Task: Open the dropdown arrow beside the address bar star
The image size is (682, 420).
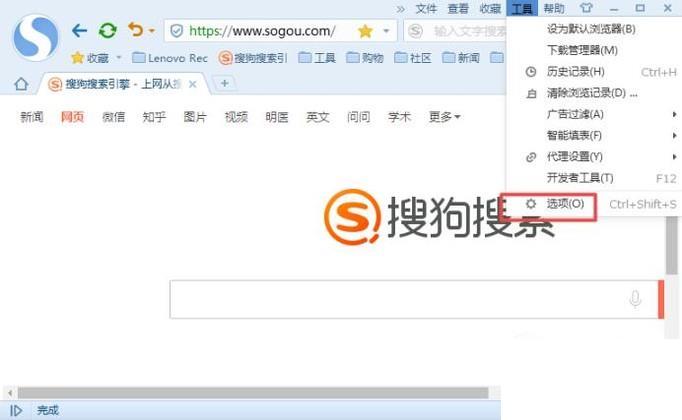Action: click(386, 31)
